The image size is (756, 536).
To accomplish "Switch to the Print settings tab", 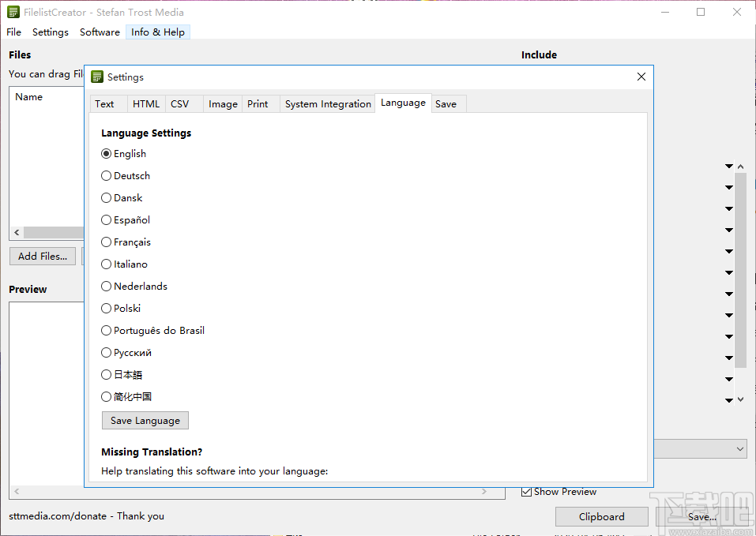I will click(257, 103).
